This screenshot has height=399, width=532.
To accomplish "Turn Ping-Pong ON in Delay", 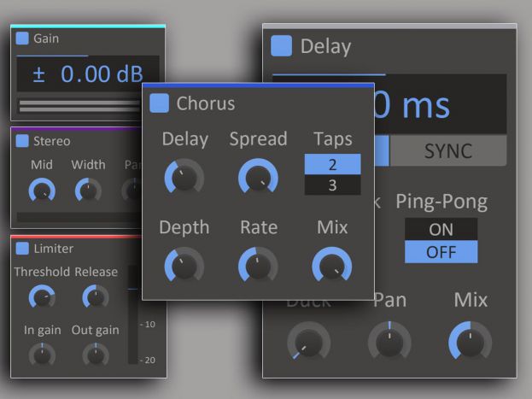I will click(441, 229).
